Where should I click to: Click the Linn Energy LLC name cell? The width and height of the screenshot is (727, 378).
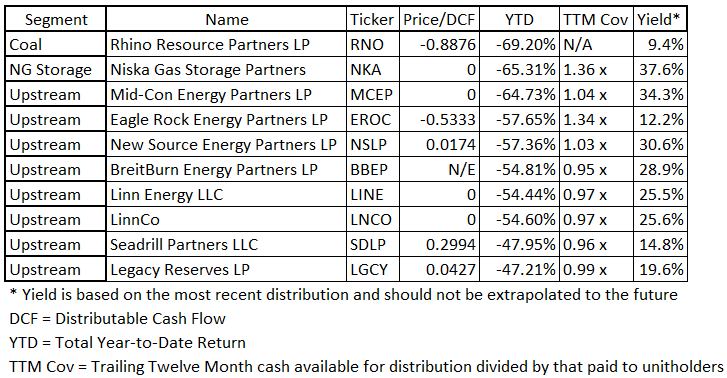(226, 195)
